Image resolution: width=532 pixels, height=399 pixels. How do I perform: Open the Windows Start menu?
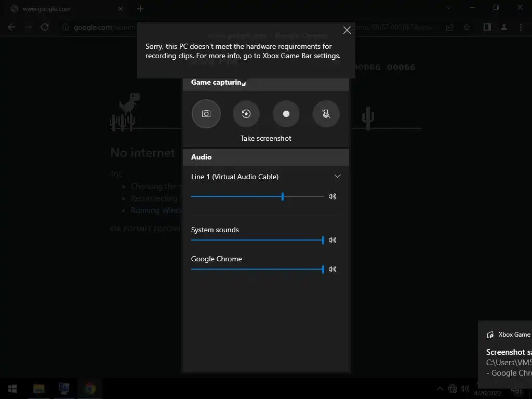tap(12, 389)
